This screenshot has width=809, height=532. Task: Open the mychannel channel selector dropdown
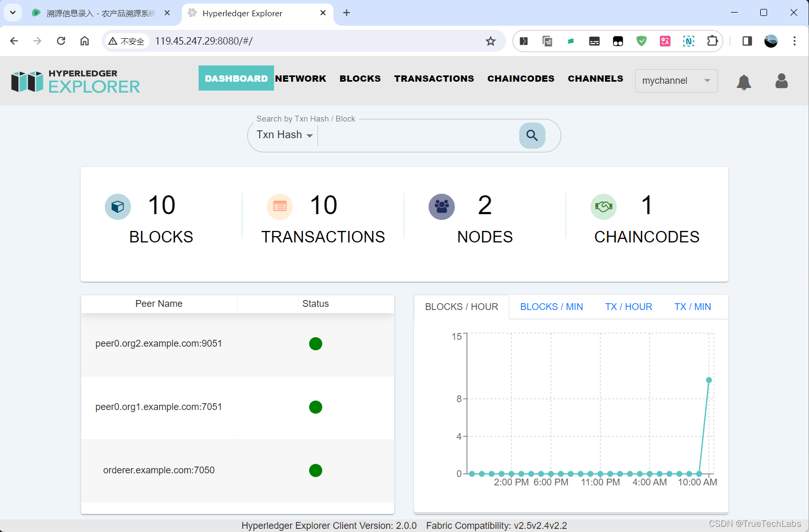point(675,81)
